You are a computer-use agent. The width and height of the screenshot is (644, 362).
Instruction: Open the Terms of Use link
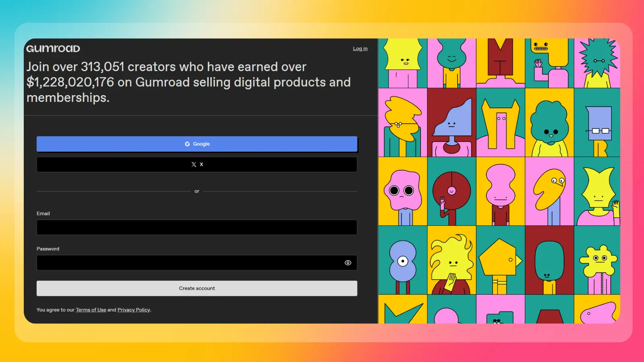click(x=91, y=310)
